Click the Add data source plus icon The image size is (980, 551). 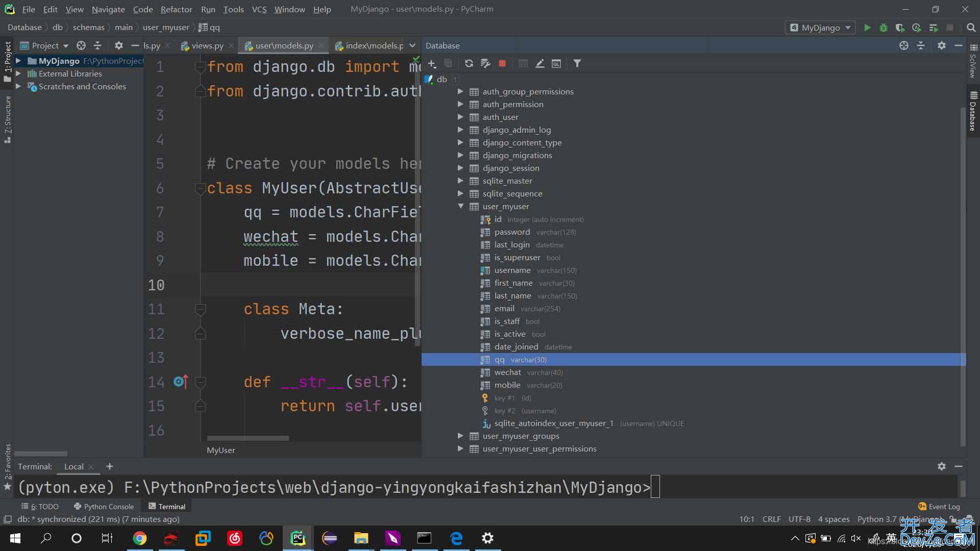coord(432,63)
